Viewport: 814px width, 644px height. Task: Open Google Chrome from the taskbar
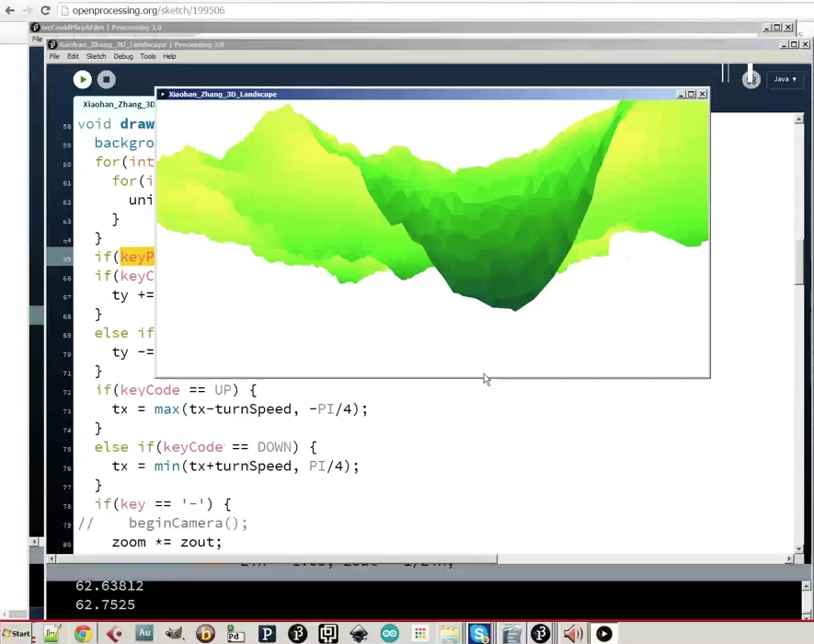[83, 633]
